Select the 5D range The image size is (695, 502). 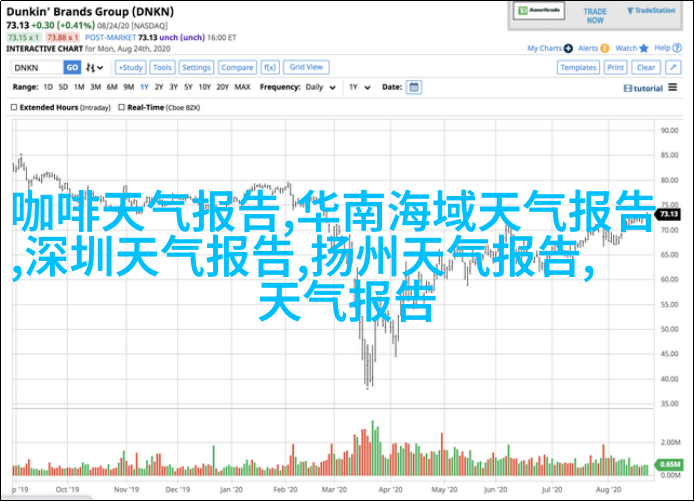coord(63,87)
